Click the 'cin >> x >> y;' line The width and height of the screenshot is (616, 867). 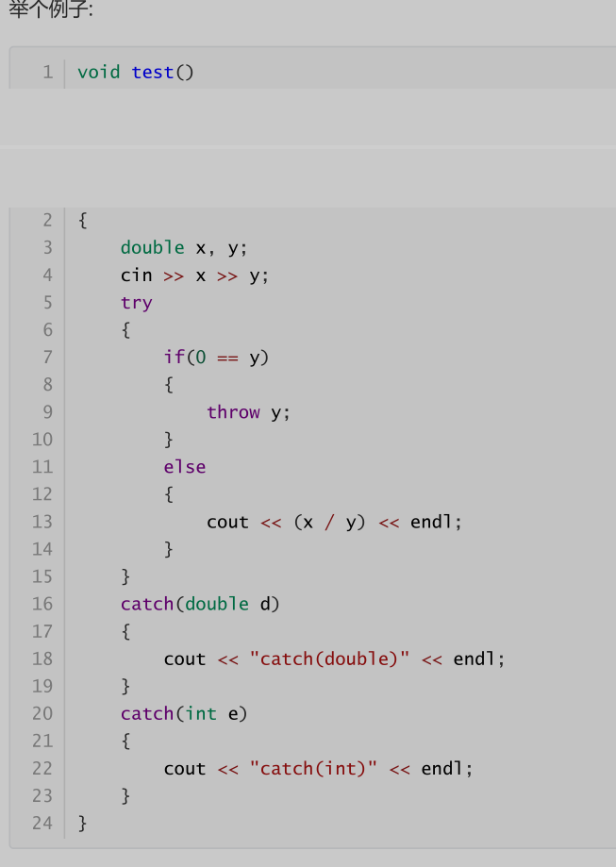(194, 275)
